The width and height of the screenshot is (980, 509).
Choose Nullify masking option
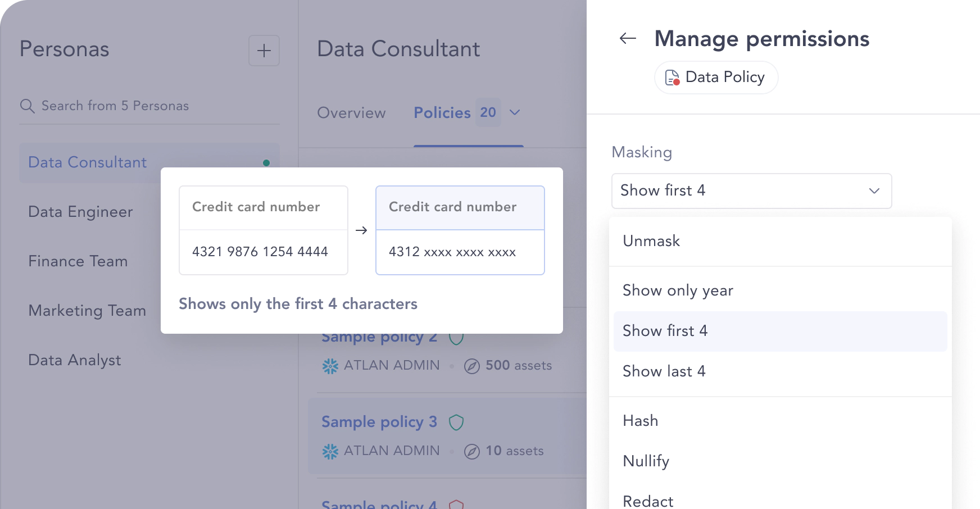click(x=781, y=461)
